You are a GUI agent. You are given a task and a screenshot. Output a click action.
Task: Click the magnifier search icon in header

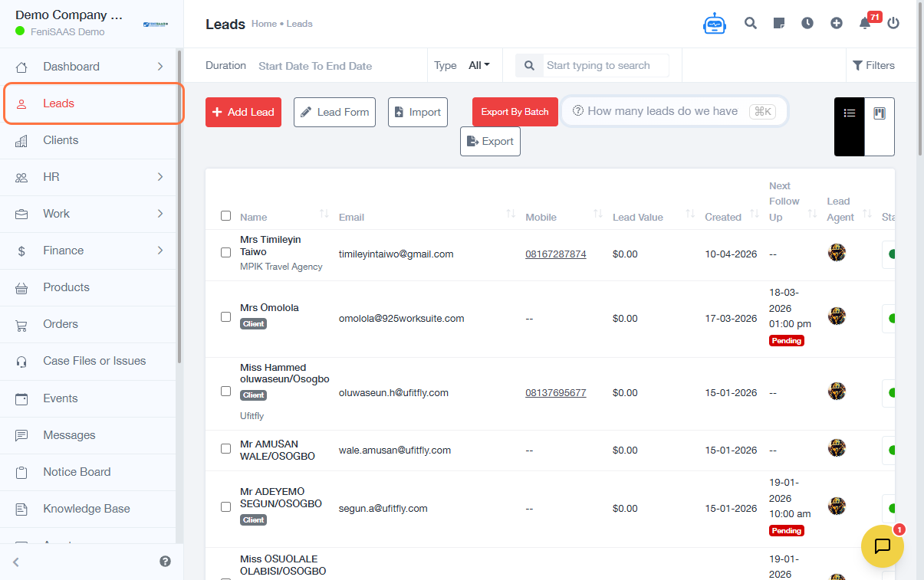click(751, 24)
